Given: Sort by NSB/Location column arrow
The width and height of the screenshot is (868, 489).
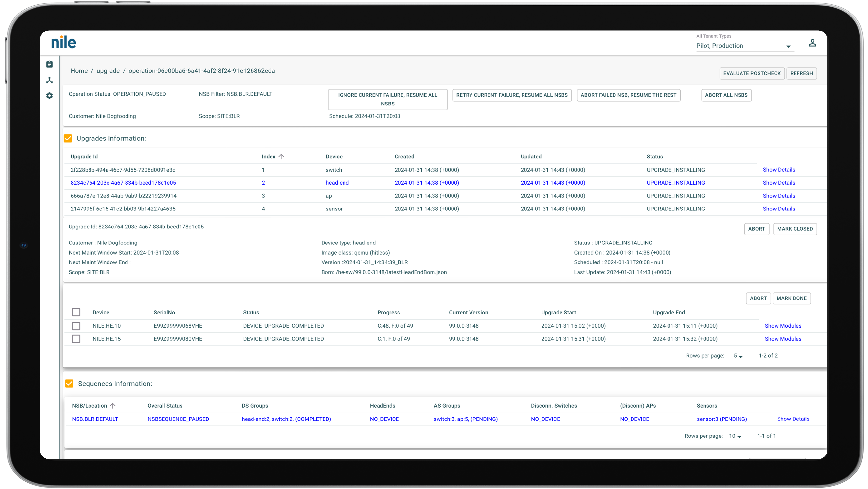Looking at the screenshot, I should (x=113, y=406).
